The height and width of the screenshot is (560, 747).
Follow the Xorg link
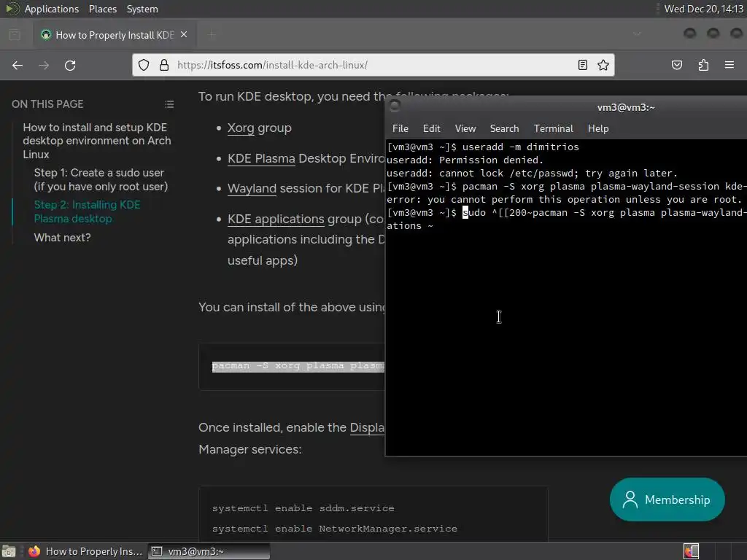pyautogui.click(x=241, y=128)
